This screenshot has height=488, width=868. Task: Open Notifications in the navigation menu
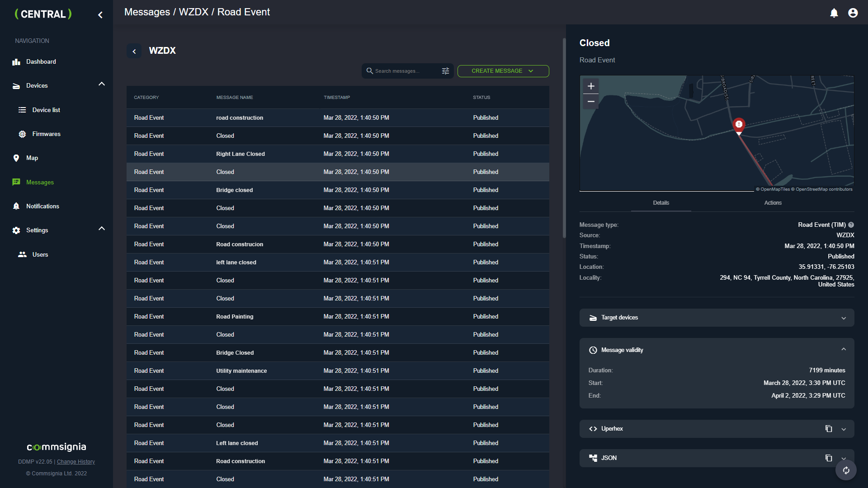click(42, 206)
